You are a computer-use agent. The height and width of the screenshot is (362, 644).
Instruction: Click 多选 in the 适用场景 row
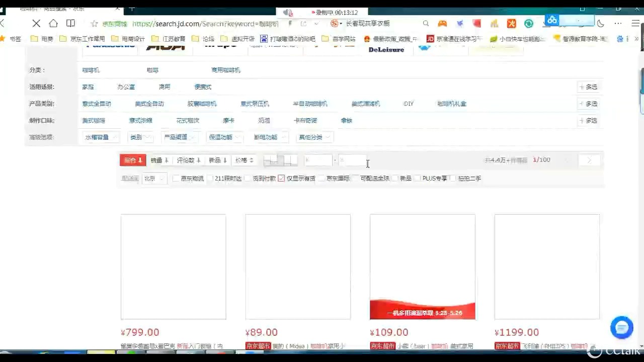588,87
